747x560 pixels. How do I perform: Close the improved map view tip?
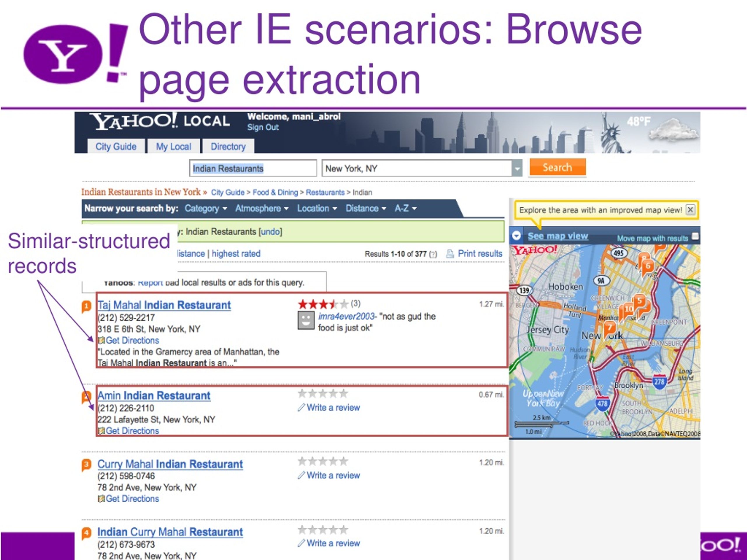coord(691,210)
